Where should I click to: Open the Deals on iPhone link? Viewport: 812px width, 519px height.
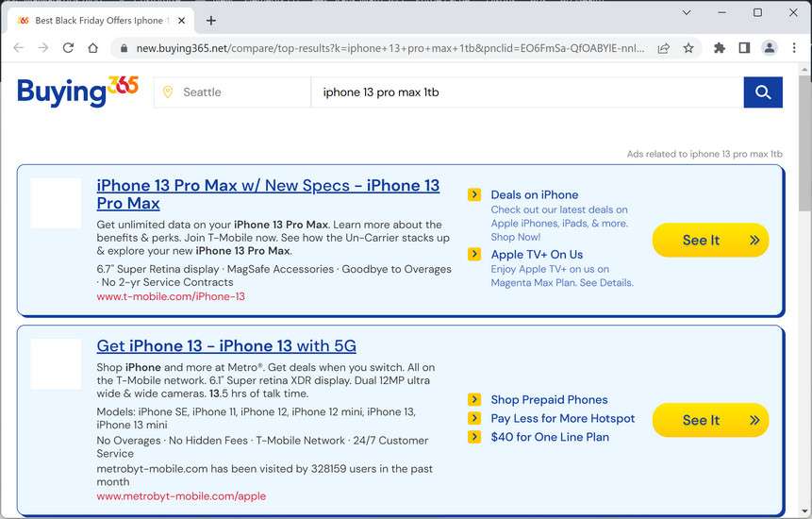(535, 194)
